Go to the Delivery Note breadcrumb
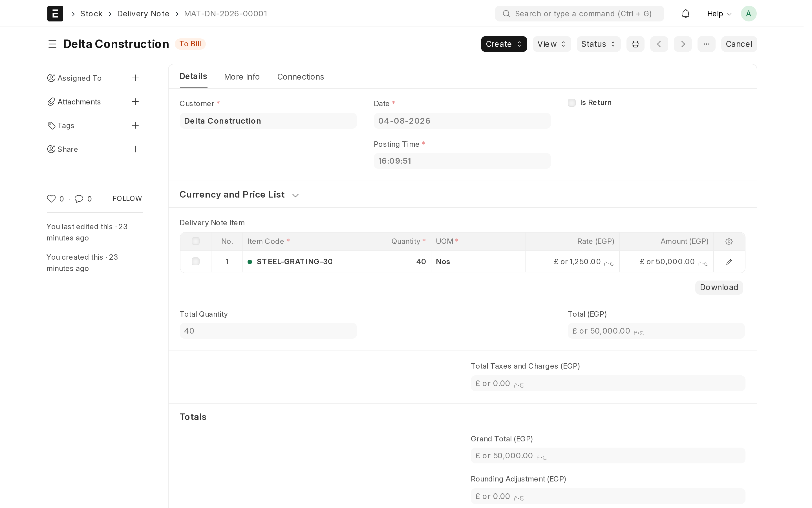 (x=143, y=14)
